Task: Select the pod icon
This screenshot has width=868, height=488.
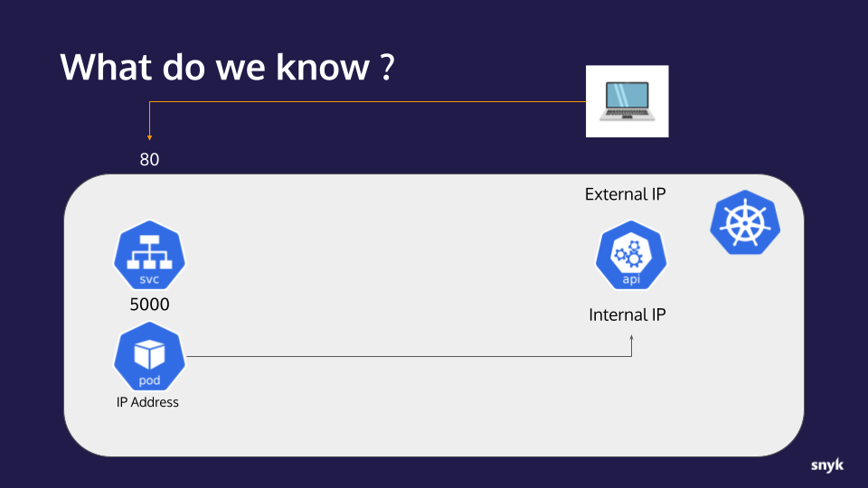Action: click(x=149, y=358)
